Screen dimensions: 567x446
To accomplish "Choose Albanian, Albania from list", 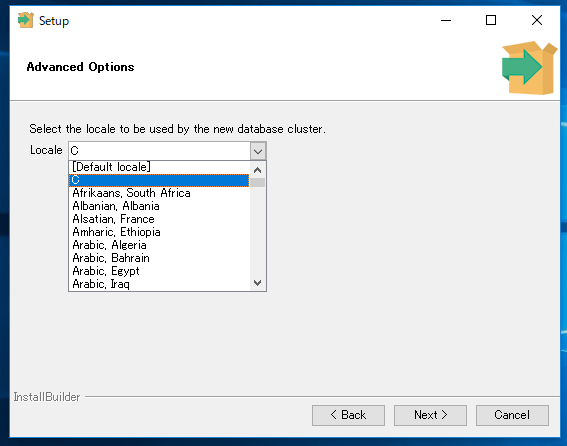I will tap(159, 206).
